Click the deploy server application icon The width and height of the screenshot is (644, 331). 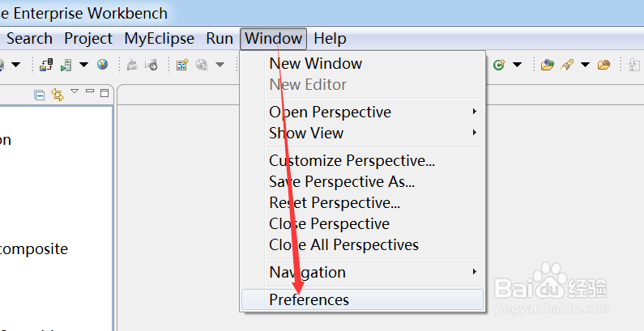point(46,65)
